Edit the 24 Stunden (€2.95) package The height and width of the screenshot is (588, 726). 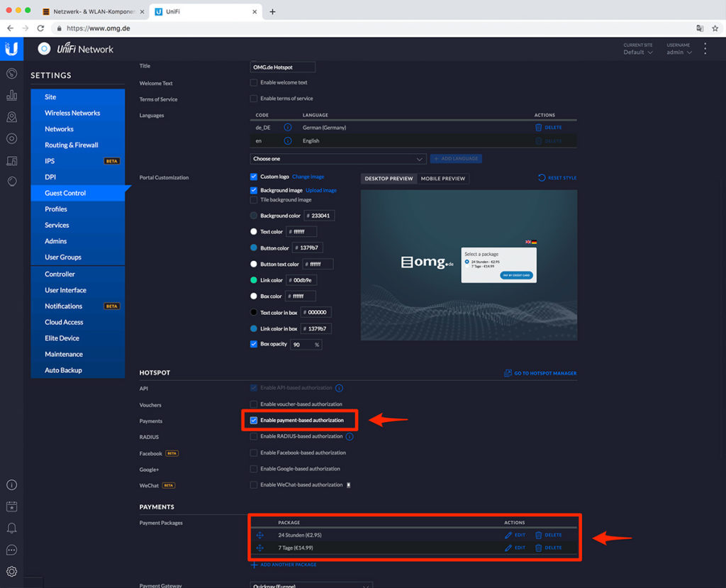point(515,536)
